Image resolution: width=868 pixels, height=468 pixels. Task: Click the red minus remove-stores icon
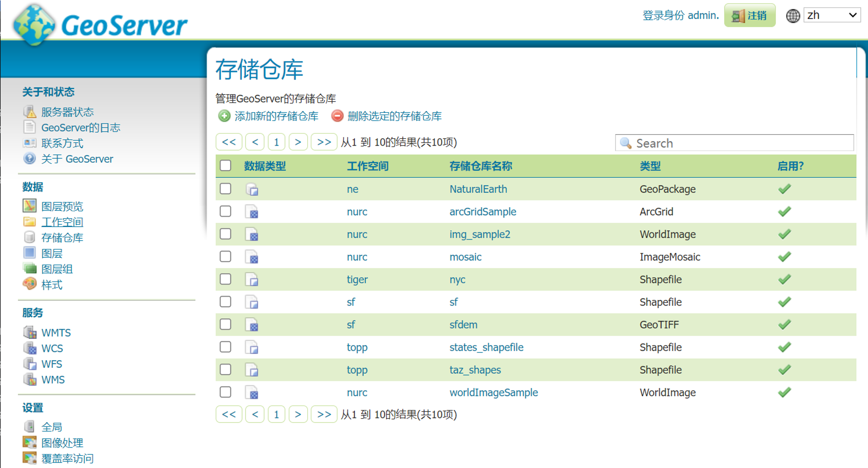337,116
